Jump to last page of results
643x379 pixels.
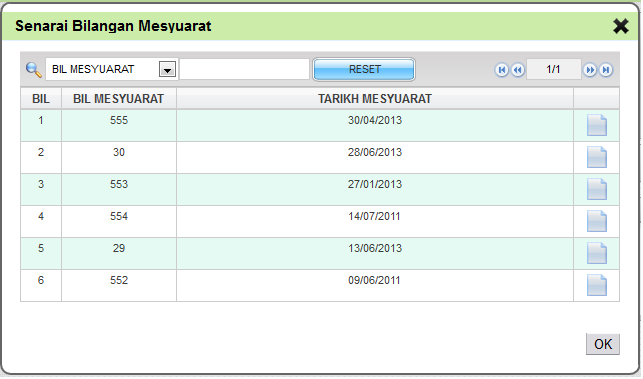[606, 70]
